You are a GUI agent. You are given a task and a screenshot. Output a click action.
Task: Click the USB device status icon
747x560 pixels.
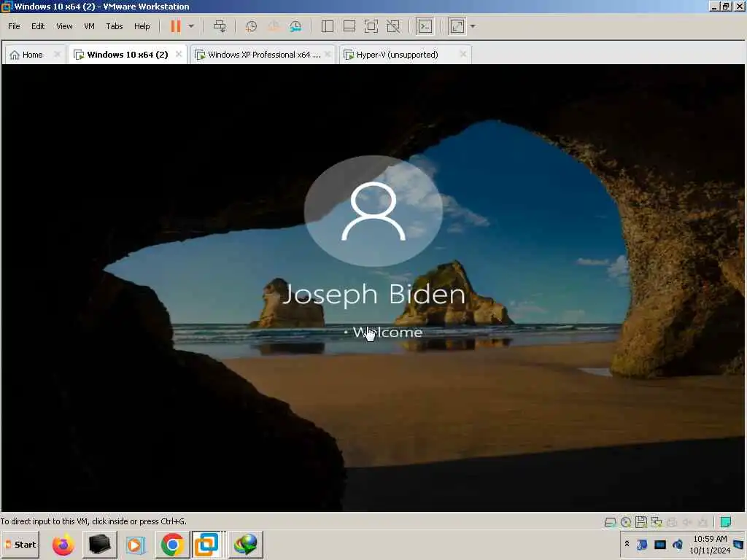click(x=703, y=522)
